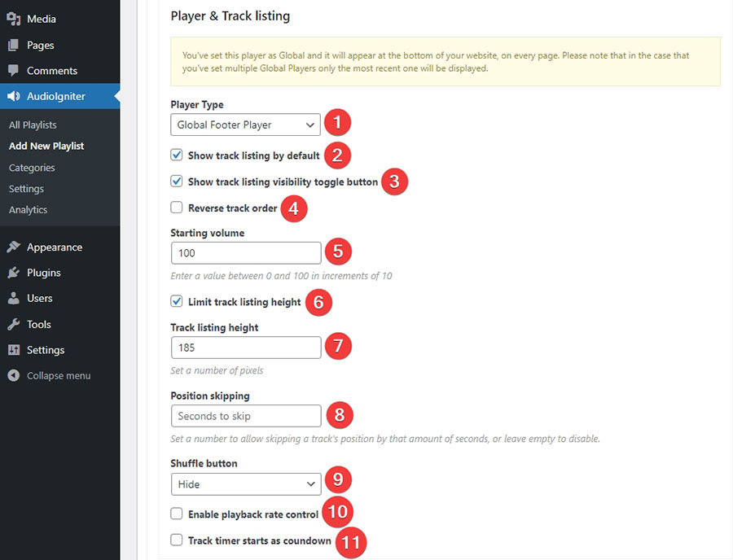Open the Player Type dropdown
The width and height of the screenshot is (733, 560).
245,125
